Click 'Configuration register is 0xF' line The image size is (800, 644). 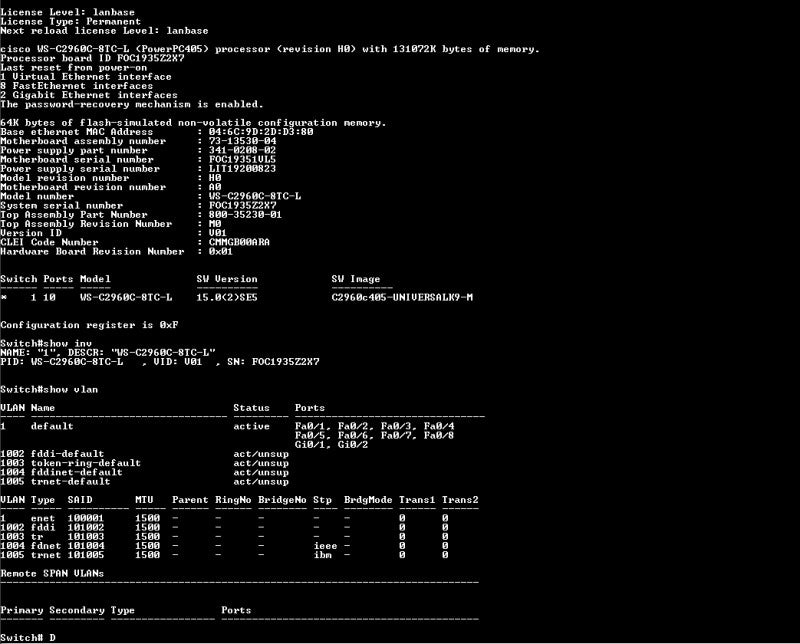coord(89,325)
